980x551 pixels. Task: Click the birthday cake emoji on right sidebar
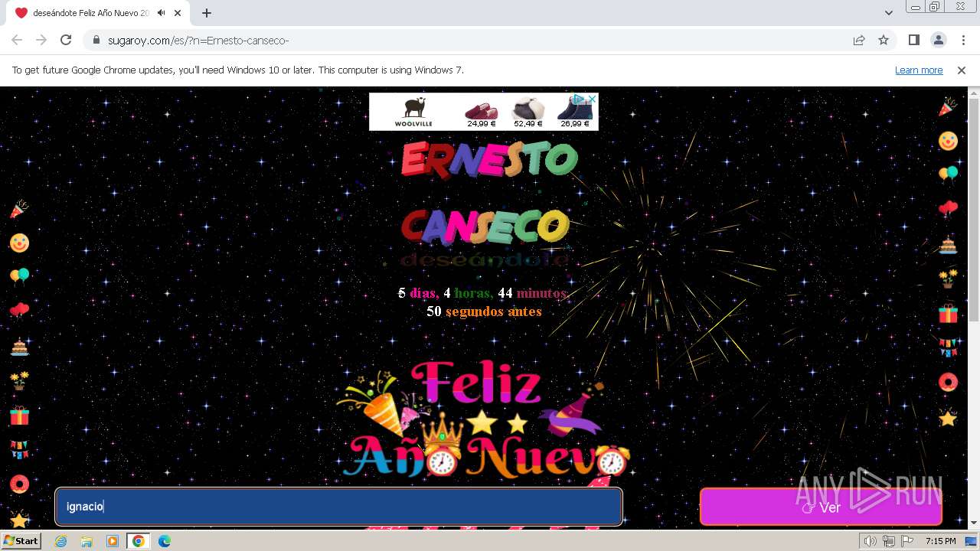click(948, 245)
